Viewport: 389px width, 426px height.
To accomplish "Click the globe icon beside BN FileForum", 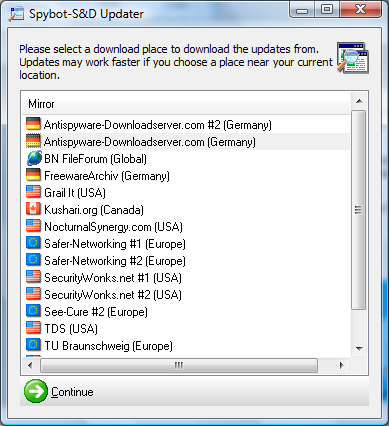I will pos(34,158).
